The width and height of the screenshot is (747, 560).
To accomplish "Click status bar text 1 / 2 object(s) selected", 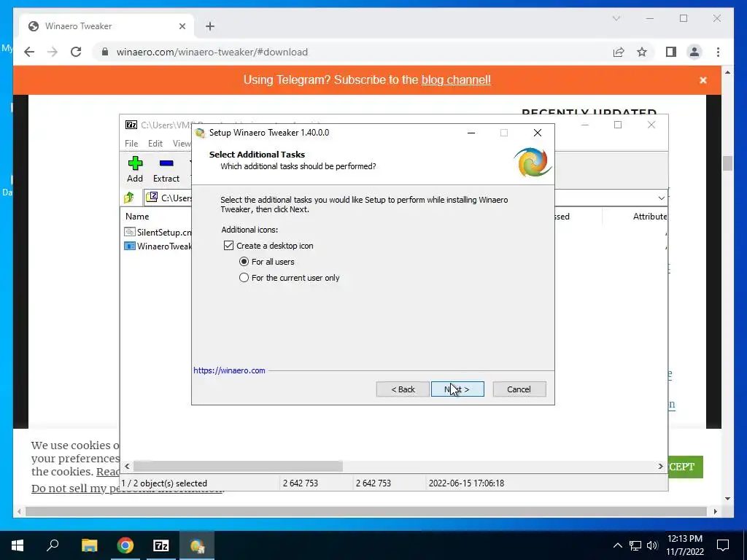I will (x=164, y=483).
